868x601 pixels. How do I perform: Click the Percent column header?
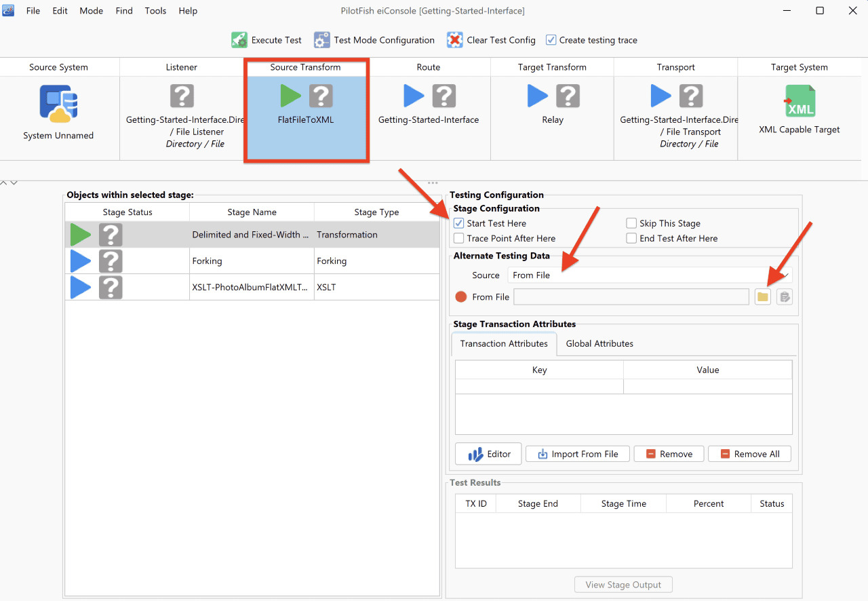click(x=709, y=503)
